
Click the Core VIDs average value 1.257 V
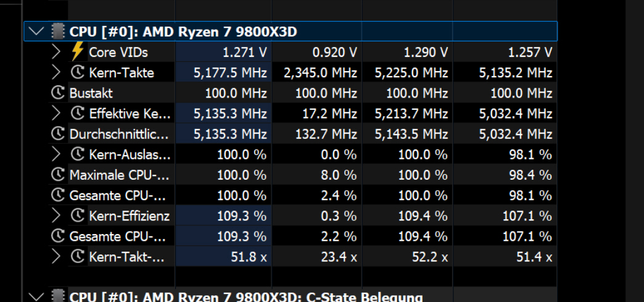click(529, 52)
